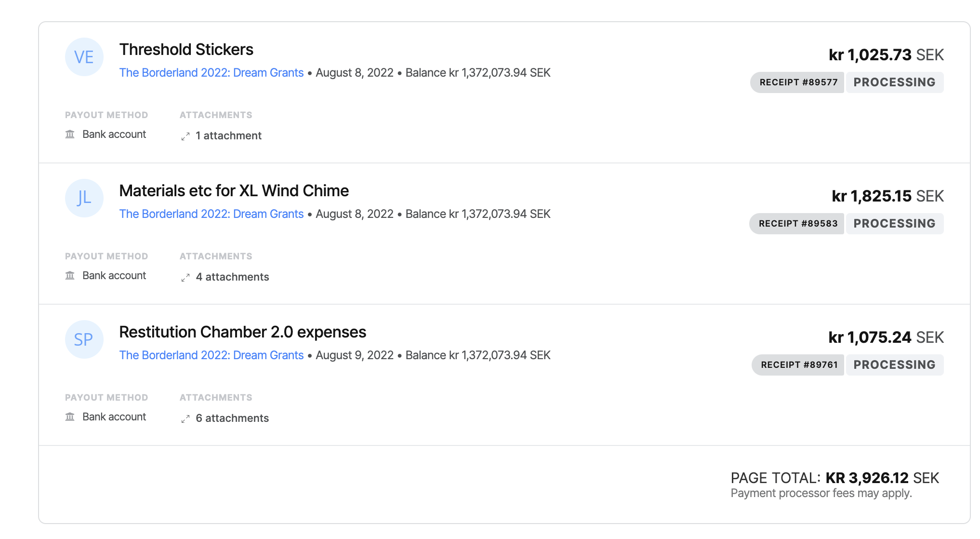This screenshot has width=980, height=539.
Task: Click expand arrows icon beside 4 attachments
Action: [x=185, y=278]
